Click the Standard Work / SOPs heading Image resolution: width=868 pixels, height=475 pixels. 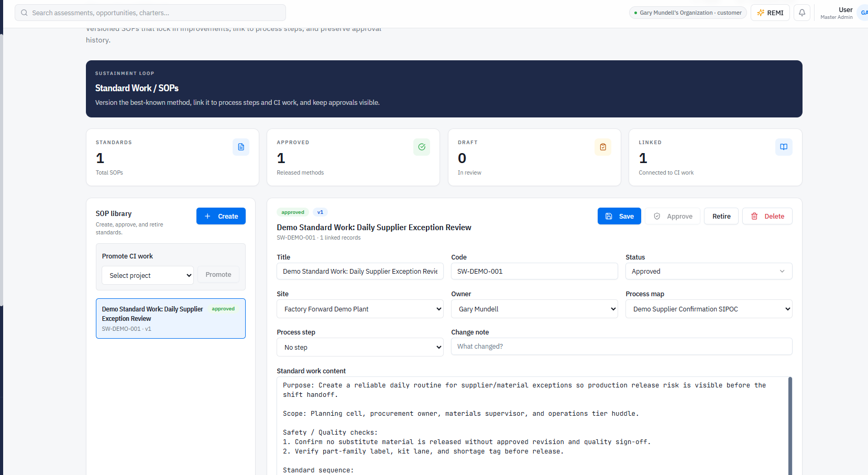pyautogui.click(x=137, y=88)
